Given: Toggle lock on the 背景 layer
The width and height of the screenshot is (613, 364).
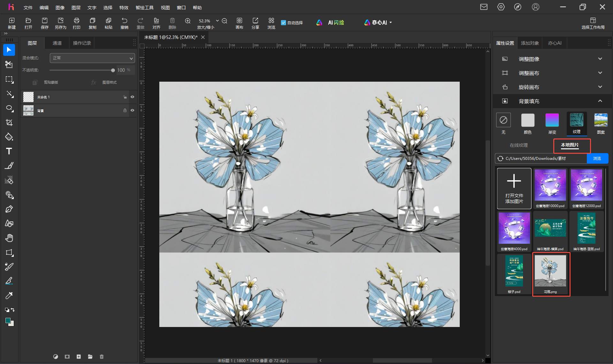Looking at the screenshot, I should pyautogui.click(x=125, y=110).
